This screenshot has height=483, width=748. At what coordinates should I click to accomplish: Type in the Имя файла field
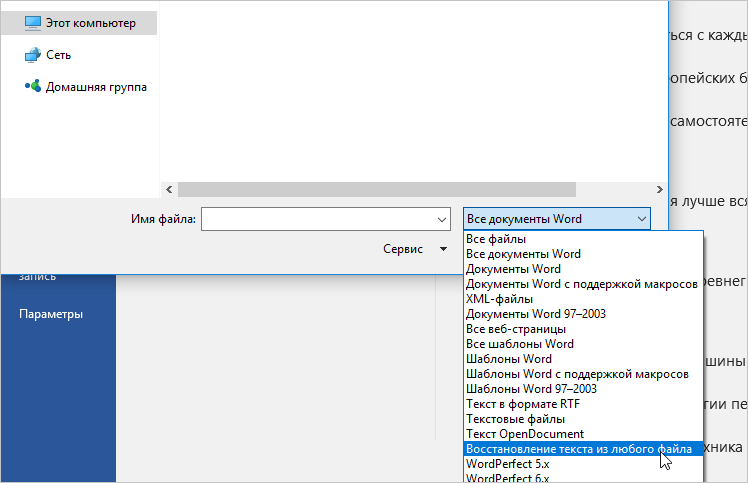[318, 219]
